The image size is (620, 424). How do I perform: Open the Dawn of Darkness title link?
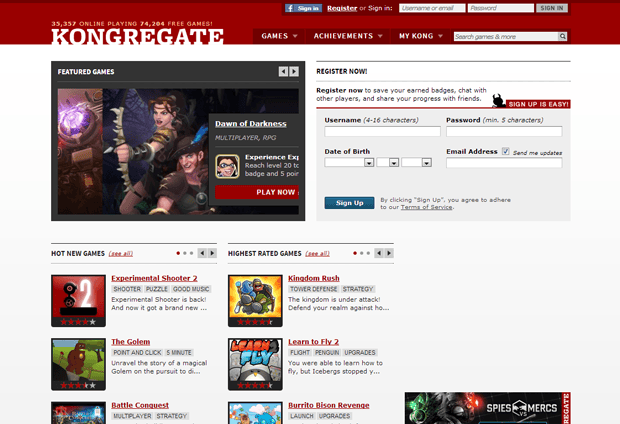coord(251,124)
